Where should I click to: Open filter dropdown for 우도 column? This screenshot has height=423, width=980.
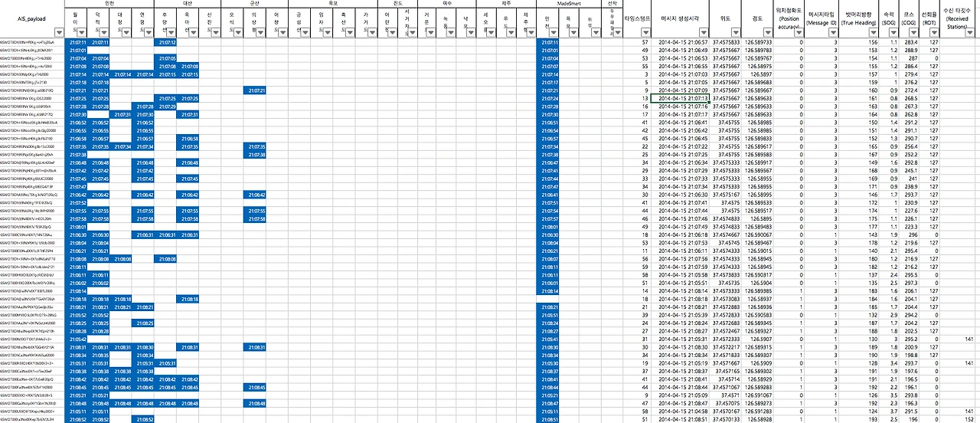[x=512, y=34]
